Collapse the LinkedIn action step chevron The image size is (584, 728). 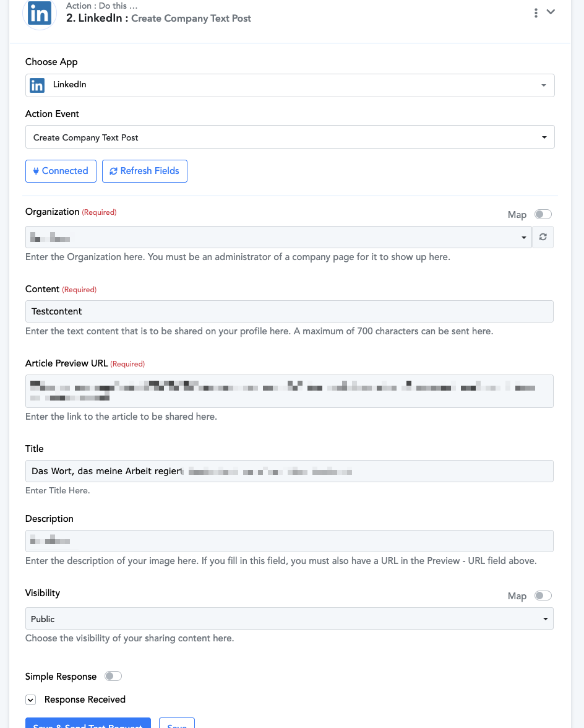(x=551, y=12)
